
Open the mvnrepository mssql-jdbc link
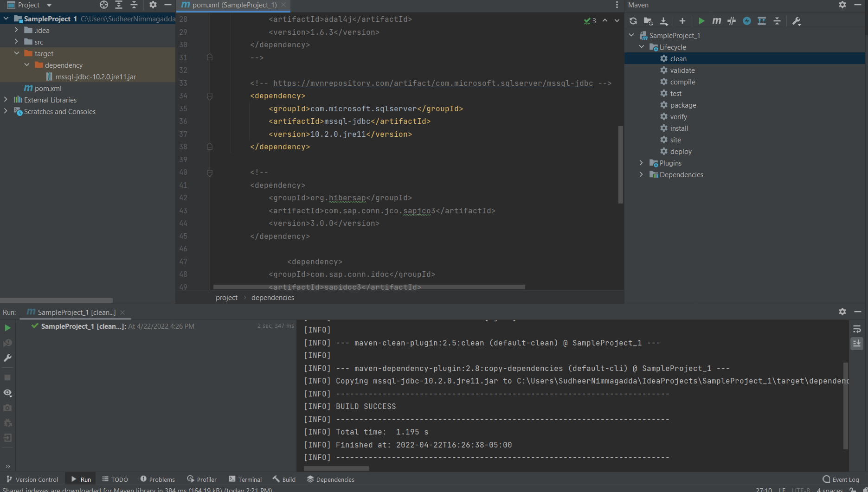pyautogui.click(x=433, y=83)
